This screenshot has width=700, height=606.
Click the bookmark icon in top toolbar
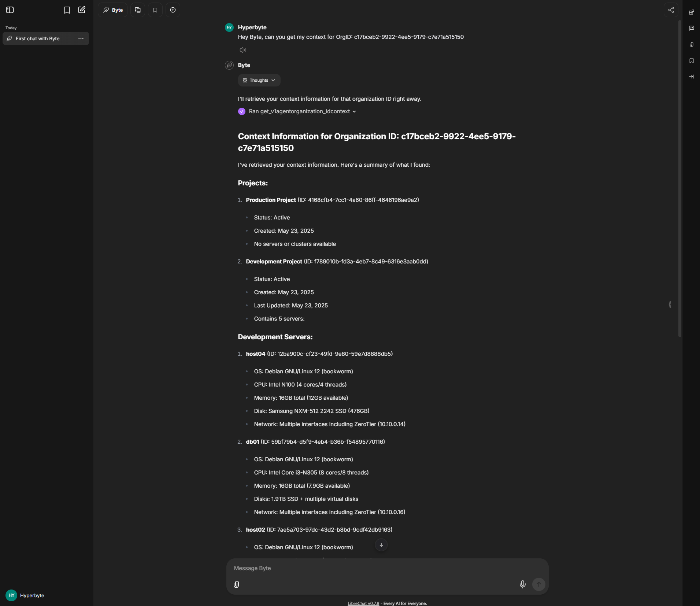(x=155, y=10)
